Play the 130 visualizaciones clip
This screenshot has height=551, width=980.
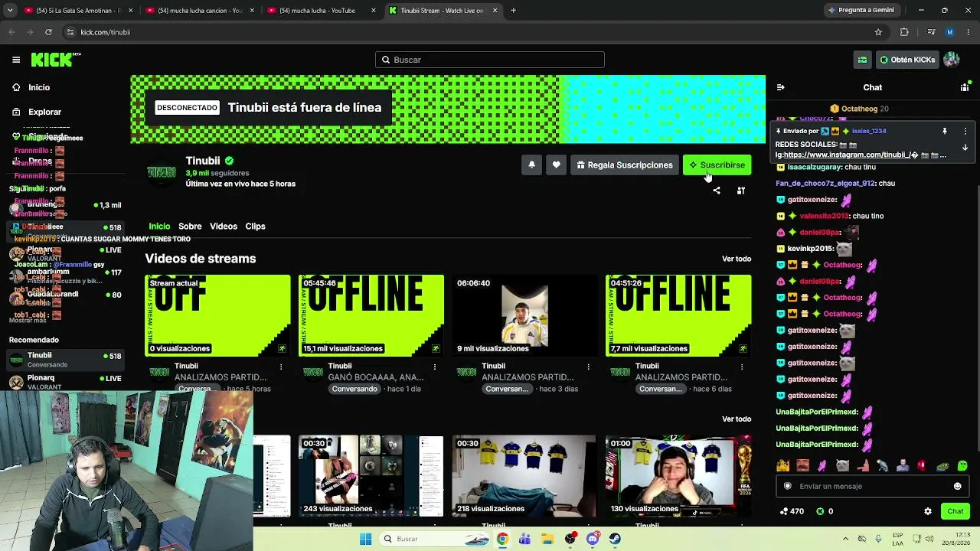678,476
